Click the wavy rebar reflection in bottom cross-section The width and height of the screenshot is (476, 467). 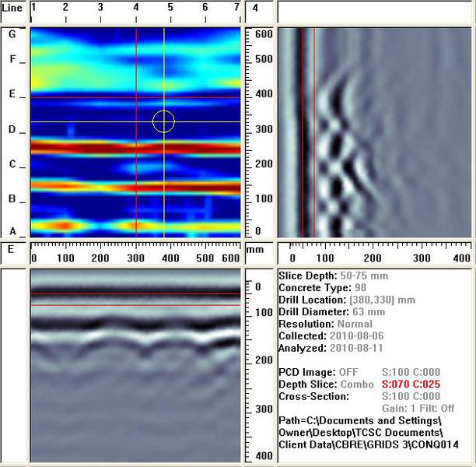[x=135, y=337]
